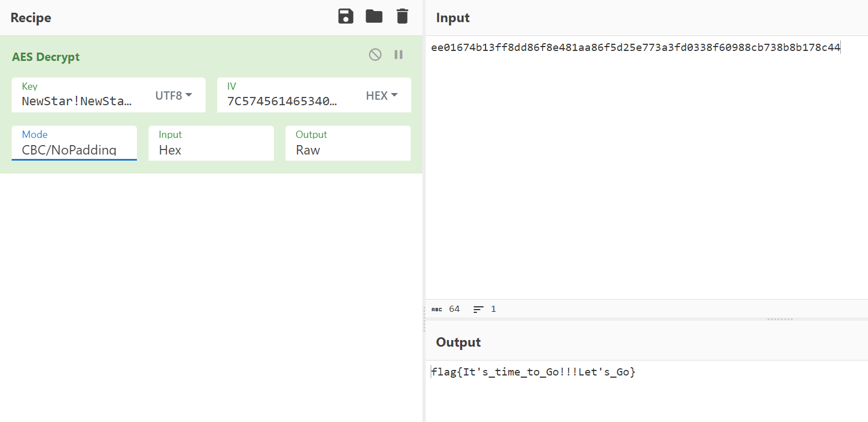Screen dimensions: 868x422
Task: Click into the IV value field
Action: point(283,101)
